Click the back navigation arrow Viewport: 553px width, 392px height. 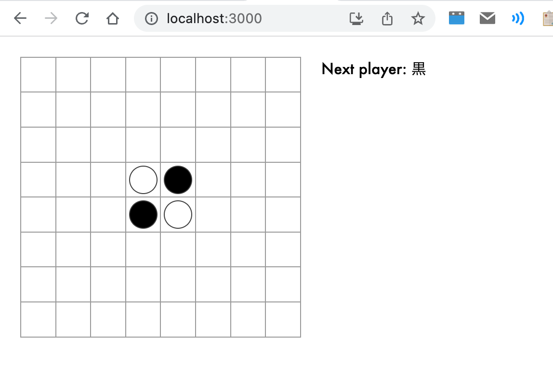pyautogui.click(x=19, y=18)
